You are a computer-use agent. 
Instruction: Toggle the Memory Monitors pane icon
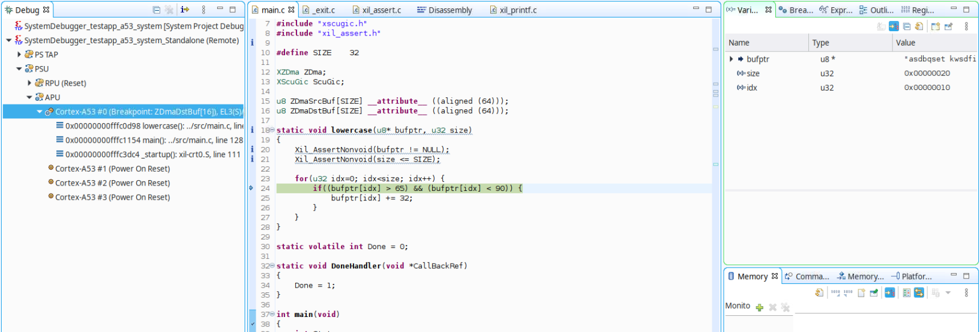[x=906, y=293]
